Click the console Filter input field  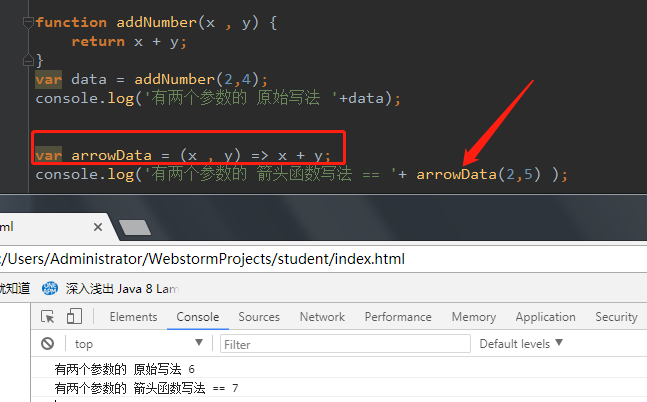click(x=345, y=344)
